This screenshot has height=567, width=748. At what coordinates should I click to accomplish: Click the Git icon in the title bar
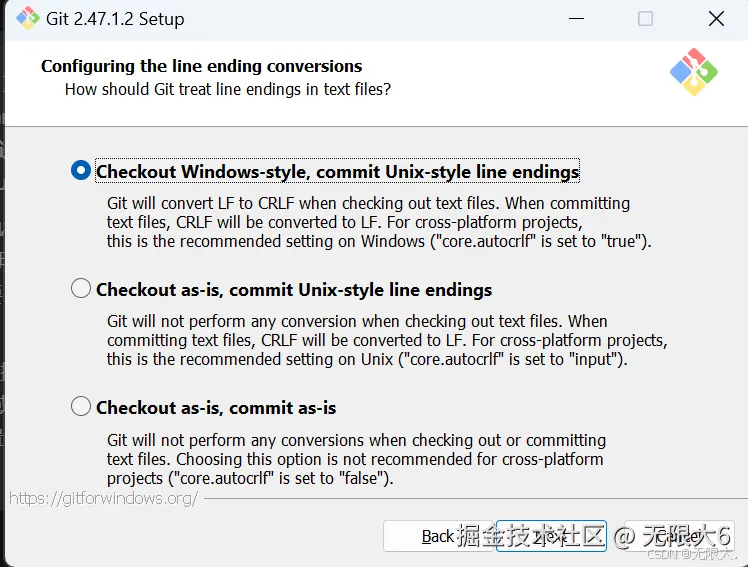[x=26, y=19]
